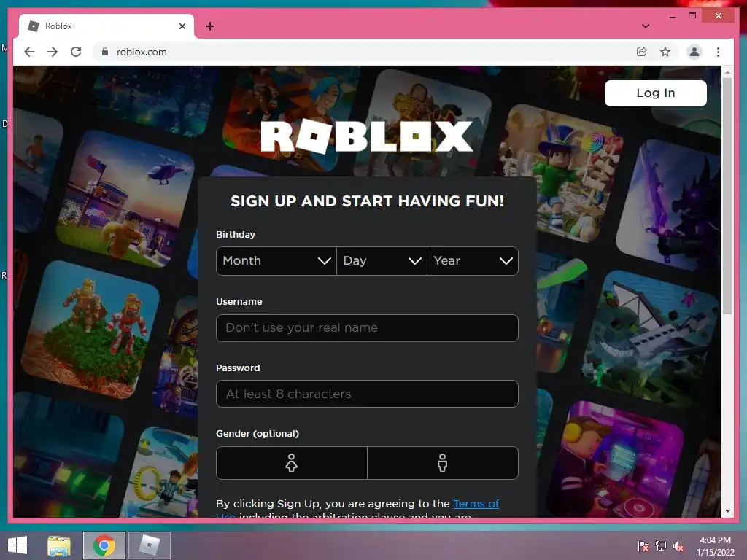Click the Chrome taskbar icon

click(x=104, y=545)
